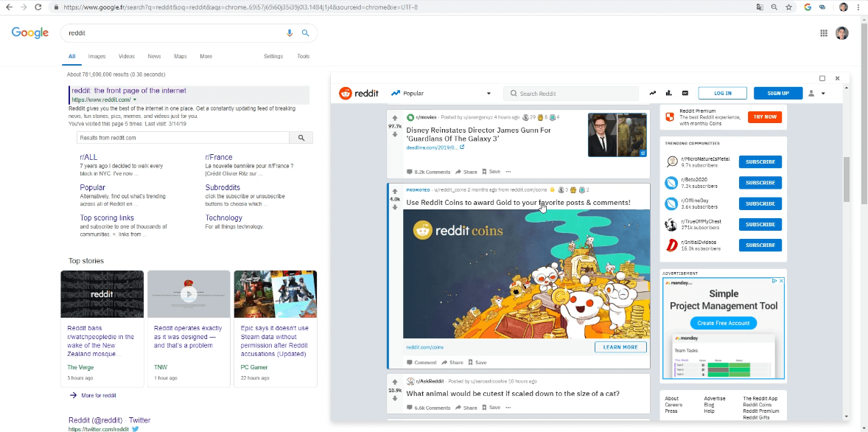The height and width of the screenshot is (432, 868).
Task: Open the More search category menu
Action: pyautogui.click(x=206, y=57)
